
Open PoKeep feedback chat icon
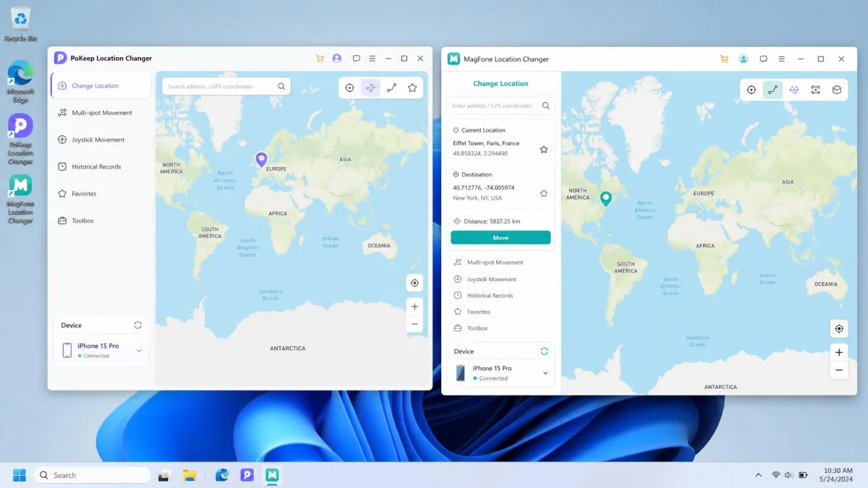[x=357, y=59]
